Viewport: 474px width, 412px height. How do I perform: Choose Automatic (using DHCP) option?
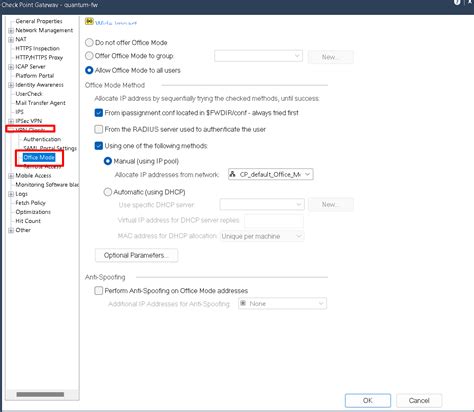click(108, 192)
